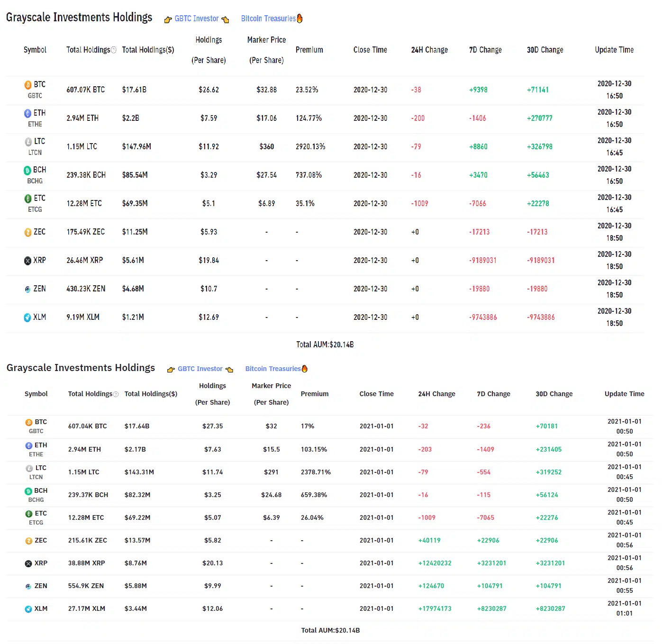The height and width of the screenshot is (644, 662).
Task: Click help icon beside upper Total Holdings header
Action: 114,50
